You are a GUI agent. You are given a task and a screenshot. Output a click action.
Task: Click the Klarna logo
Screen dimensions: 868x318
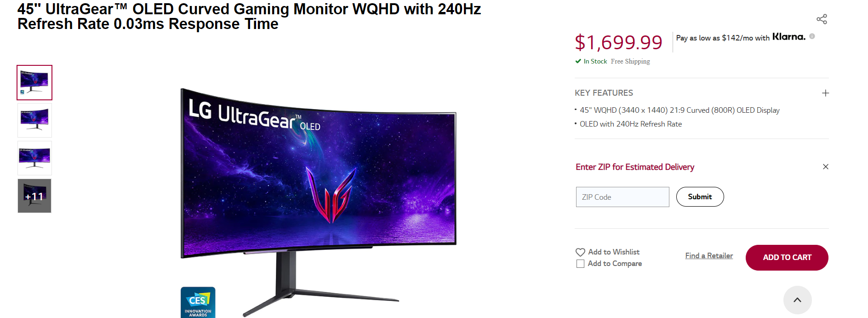coord(788,37)
